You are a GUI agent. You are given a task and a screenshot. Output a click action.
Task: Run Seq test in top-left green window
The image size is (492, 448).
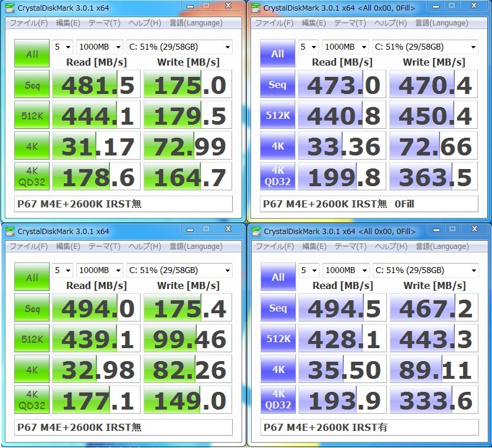click(x=32, y=84)
